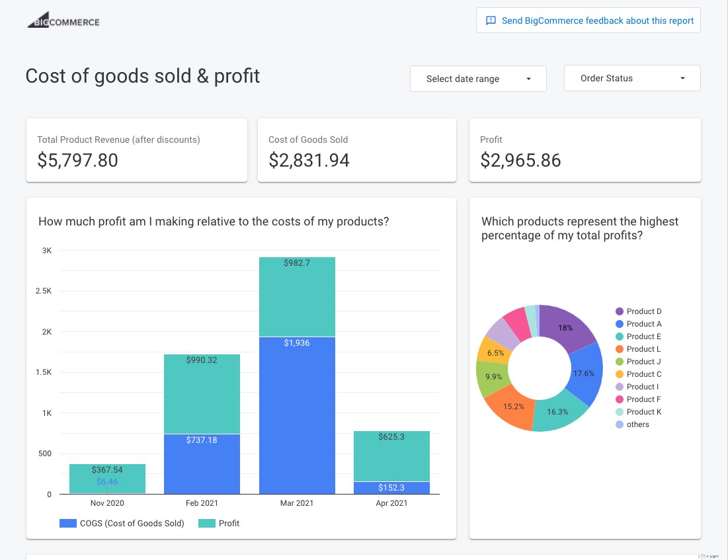Expand the caret arrow on Select date range
Image resolution: width=728 pixels, height=560 pixels.
coord(528,78)
